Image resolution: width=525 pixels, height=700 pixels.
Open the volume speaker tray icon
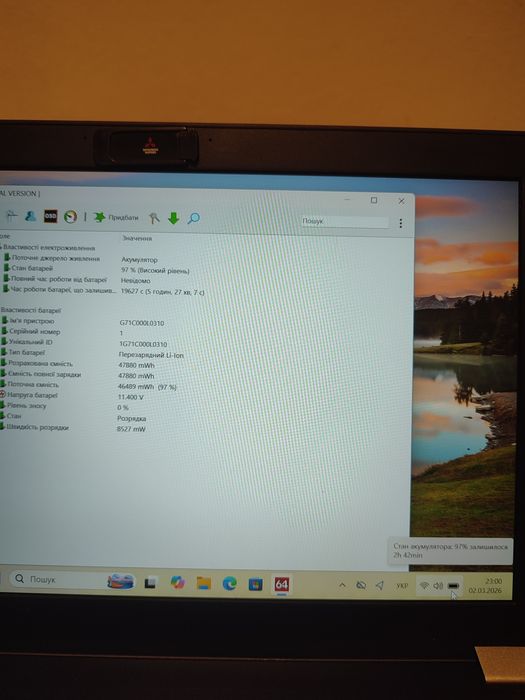pyautogui.click(x=438, y=586)
